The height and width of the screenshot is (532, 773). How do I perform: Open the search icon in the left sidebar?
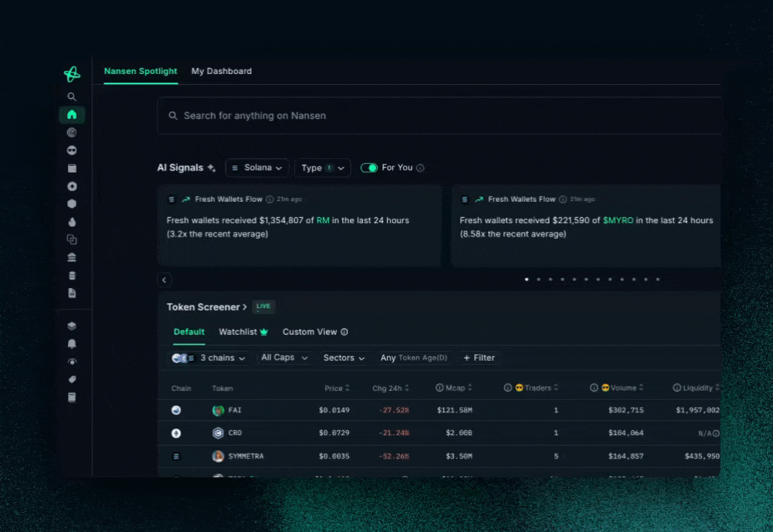72,97
